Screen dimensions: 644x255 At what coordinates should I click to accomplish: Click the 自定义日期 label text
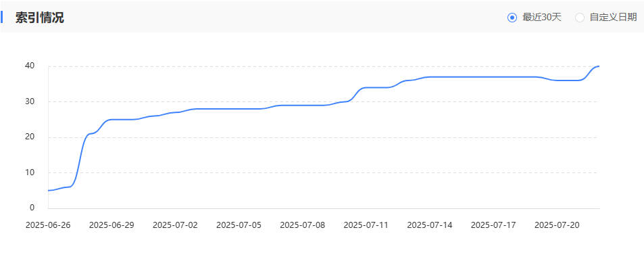pos(613,18)
